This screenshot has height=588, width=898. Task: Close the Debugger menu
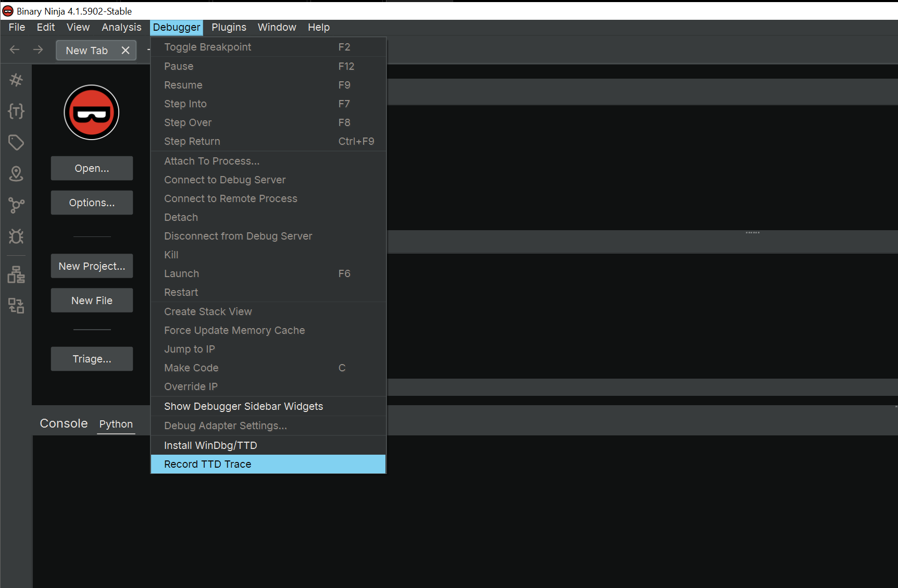click(x=177, y=27)
